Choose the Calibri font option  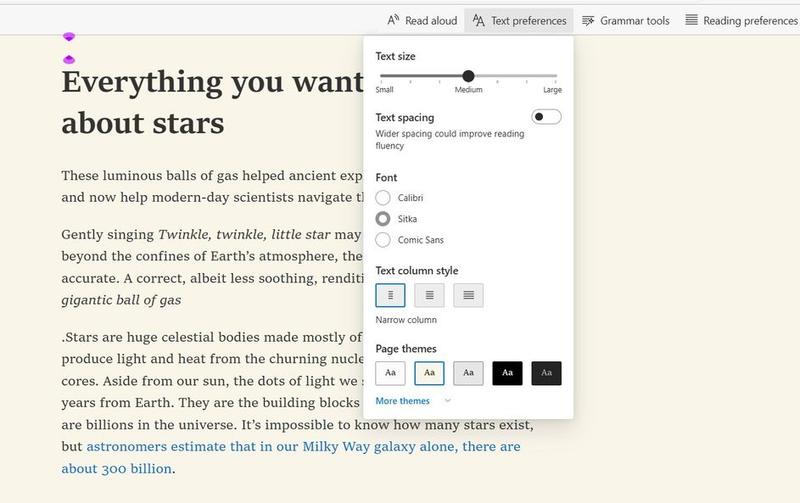pyautogui.click(x=383, y=197)
